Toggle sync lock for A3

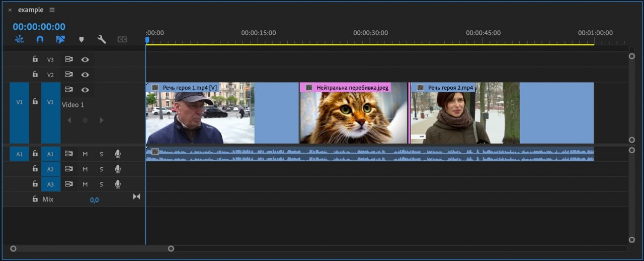click(69, 184)
